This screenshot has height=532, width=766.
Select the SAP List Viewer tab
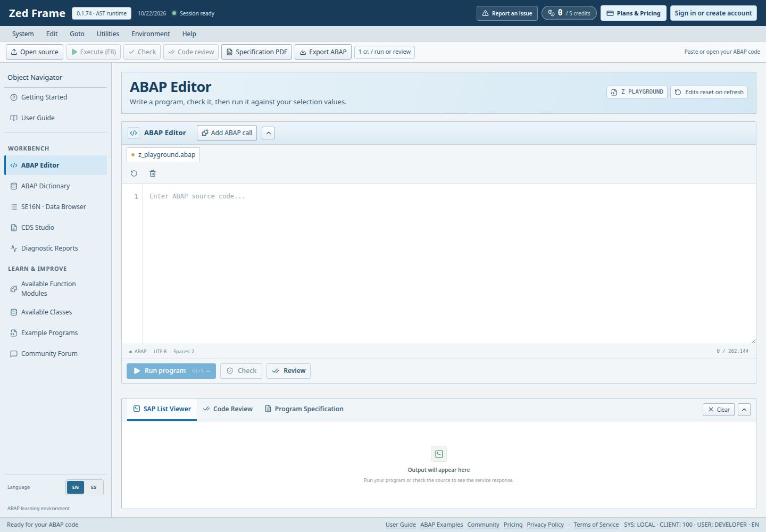(162, 409)
